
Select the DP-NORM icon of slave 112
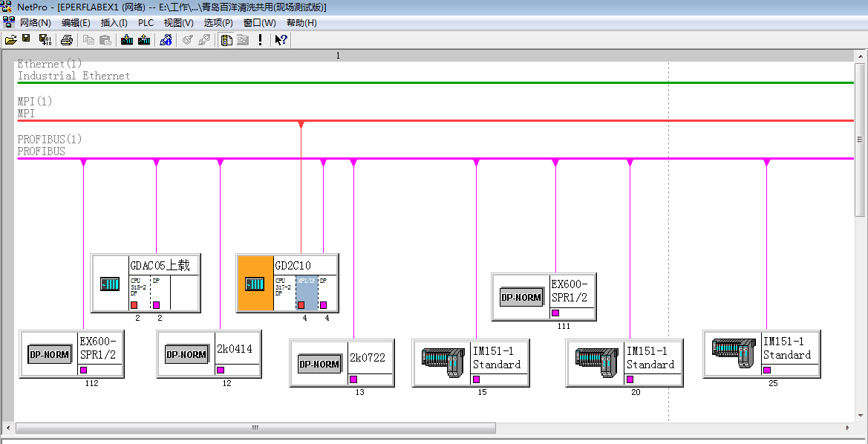(x=49, y=354)
